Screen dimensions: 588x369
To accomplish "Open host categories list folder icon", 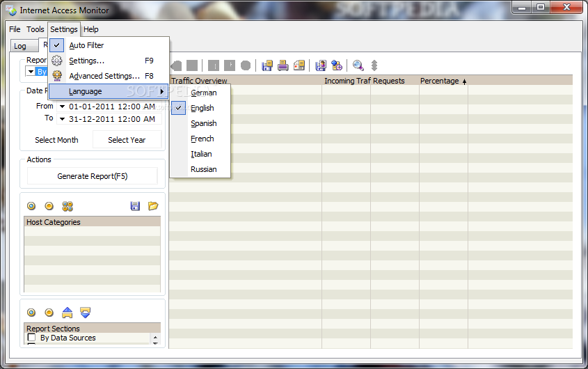I will (153, 206).
